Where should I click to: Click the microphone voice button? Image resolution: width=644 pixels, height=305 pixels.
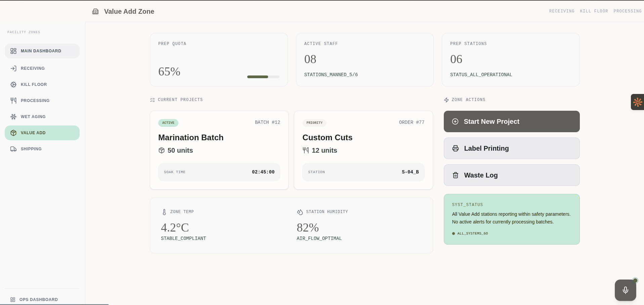point(626,290)
